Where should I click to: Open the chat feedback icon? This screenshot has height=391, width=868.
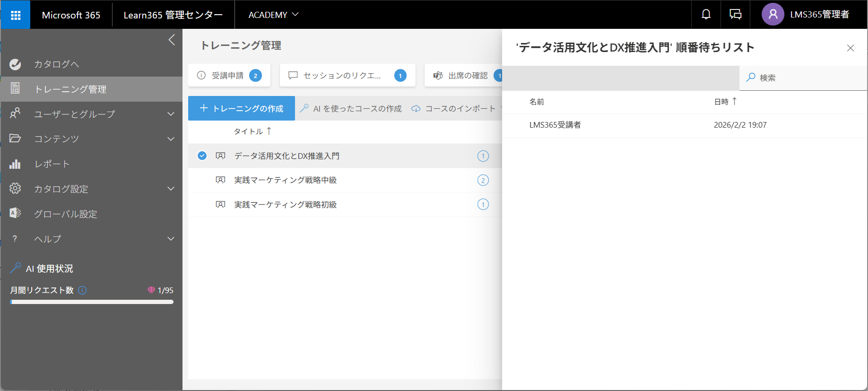coord(736,15)
